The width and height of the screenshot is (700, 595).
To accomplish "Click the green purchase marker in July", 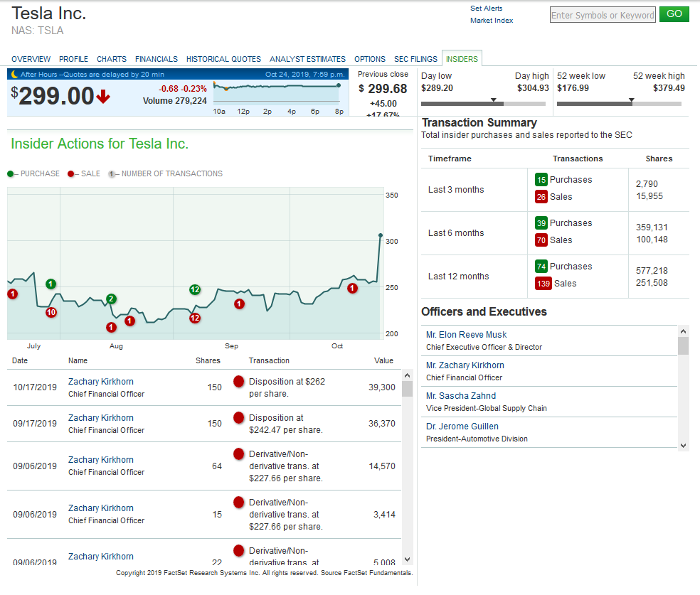I will click(x=51, y=284).
